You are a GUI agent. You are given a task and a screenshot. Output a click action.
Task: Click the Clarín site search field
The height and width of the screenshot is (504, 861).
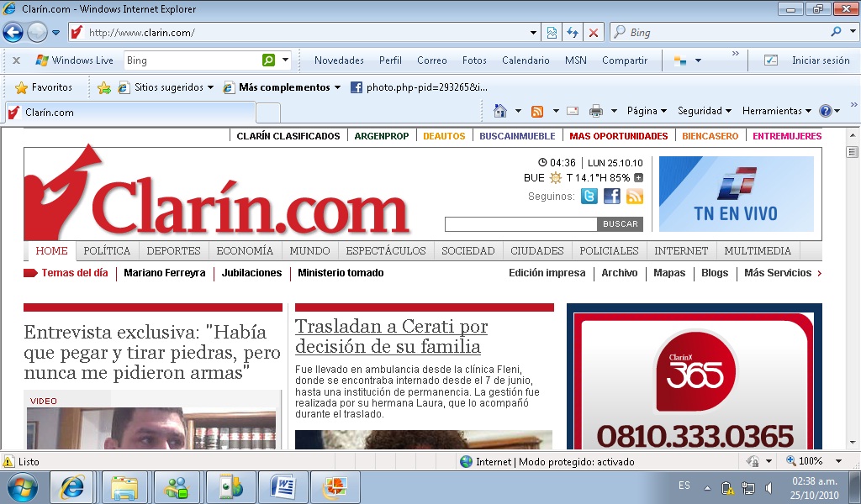(x=521, y=223)
